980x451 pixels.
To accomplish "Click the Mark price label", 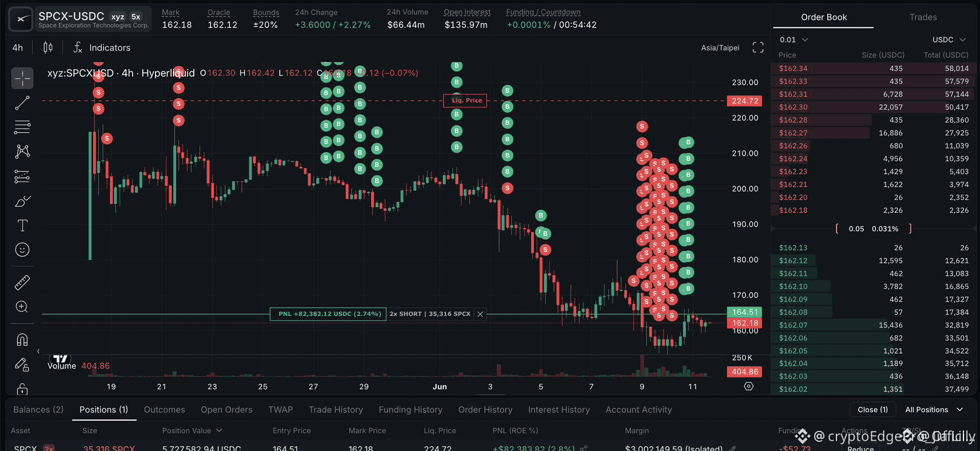I will [x=170, y=12].
